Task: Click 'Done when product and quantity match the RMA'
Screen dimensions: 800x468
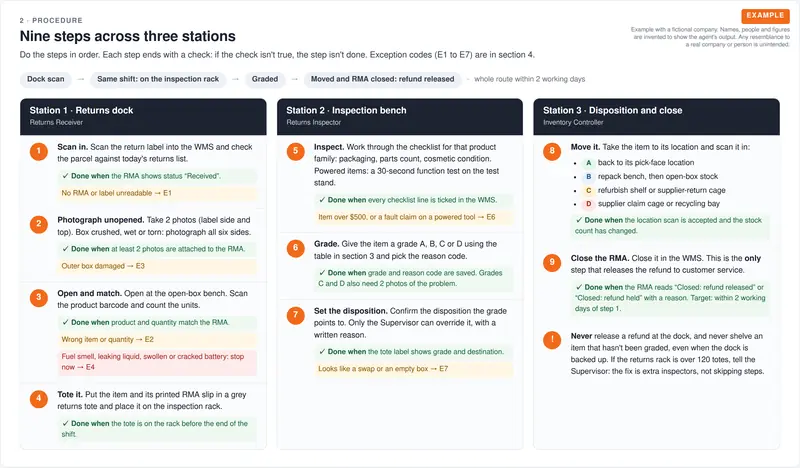Action: [x=157, y=323]
